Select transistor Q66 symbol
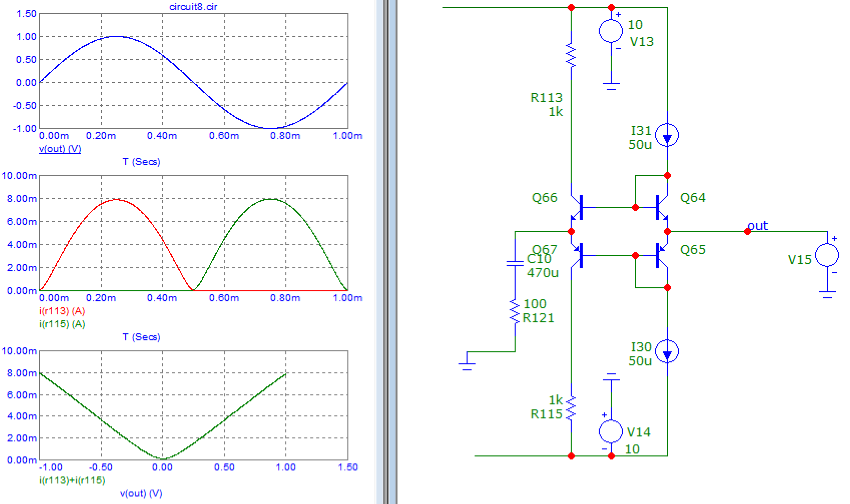This screenshot has height=504, width=850. (x=577, y=208)
